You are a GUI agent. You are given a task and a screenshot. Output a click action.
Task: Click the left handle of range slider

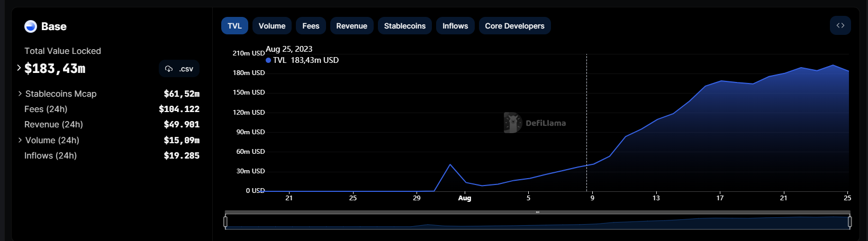pos(225,221)
